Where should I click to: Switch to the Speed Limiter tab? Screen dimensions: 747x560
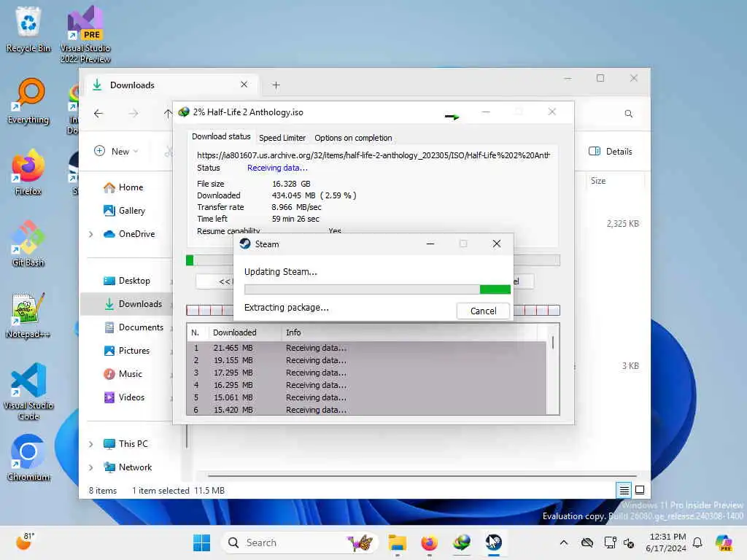pos(282,138)
